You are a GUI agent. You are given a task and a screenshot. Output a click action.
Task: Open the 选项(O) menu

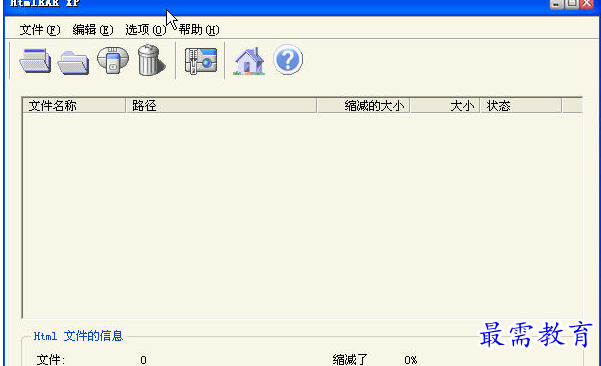[x=146, y=30]
